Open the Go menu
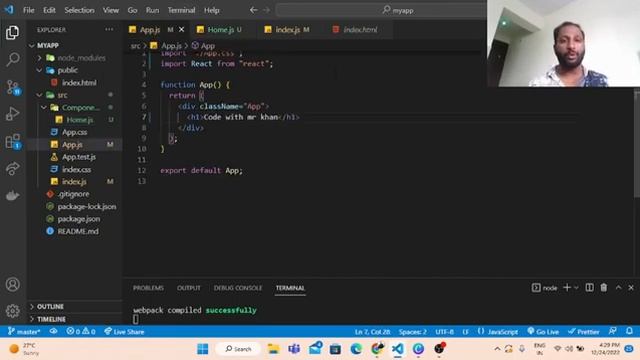Viewport: 640px width, 360px height. [x=132, y=10]
